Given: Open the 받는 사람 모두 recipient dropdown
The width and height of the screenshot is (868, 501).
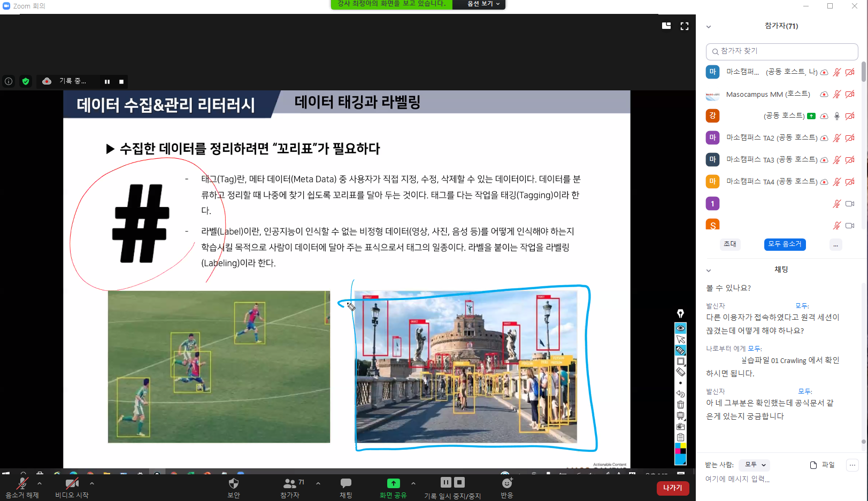Looking at the screenshot, I should (x=754, y=465).
